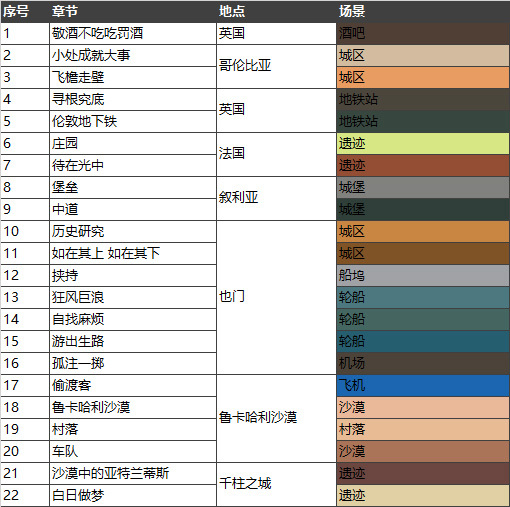Click the 机场 scene cell
The width and height of the screenshot is (510, 507).
[x=423, y=363]
